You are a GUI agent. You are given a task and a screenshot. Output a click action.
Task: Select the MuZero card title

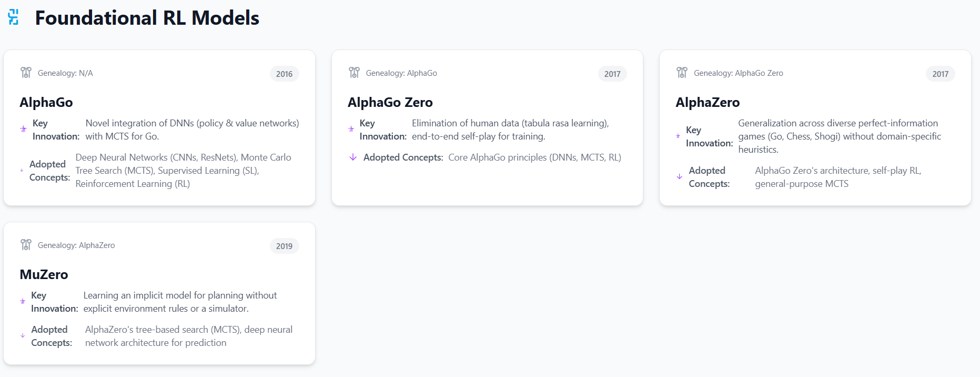tap(44, 274)
